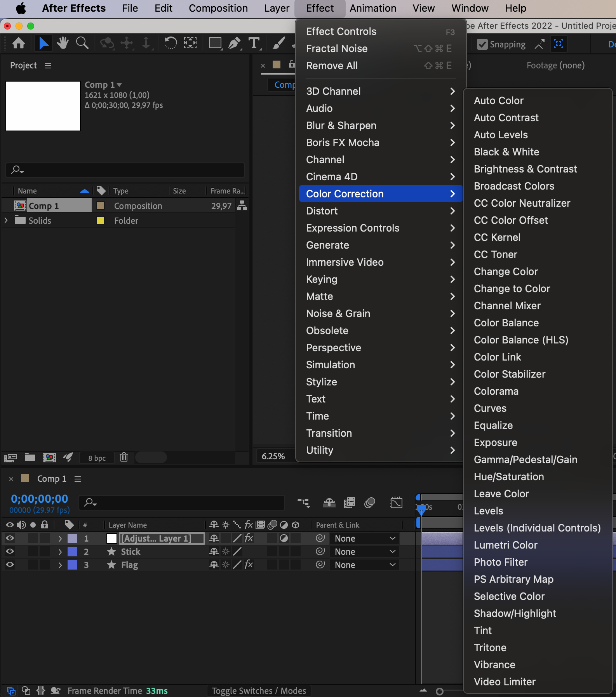Screen dimensions: 616x697
Task: Expand the Solids folder in Project
Action: point(6,220)
